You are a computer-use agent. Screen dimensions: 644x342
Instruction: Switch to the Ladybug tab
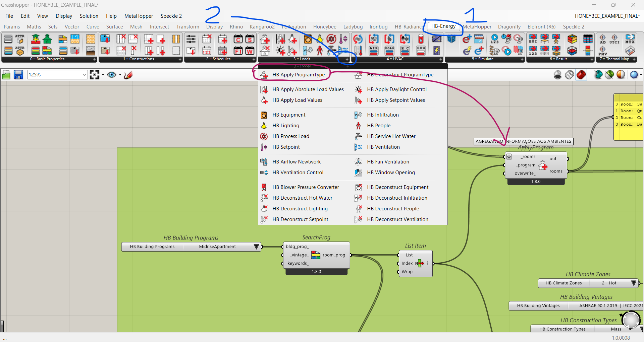click(353, 27)
